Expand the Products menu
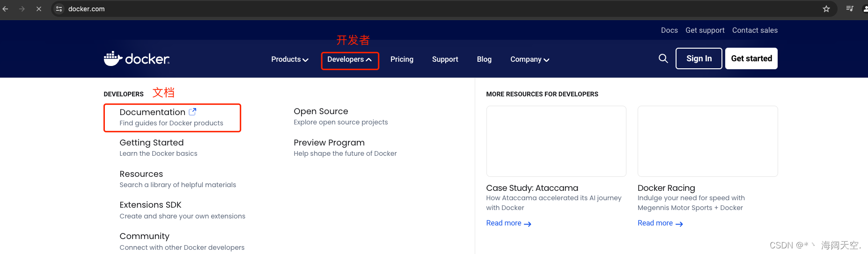The height and width of the screenshot is (254, 868). [290, 59]
